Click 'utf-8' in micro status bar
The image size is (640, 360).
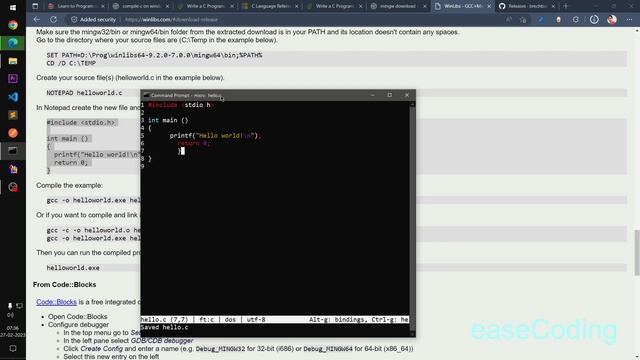tap(256, 320)
